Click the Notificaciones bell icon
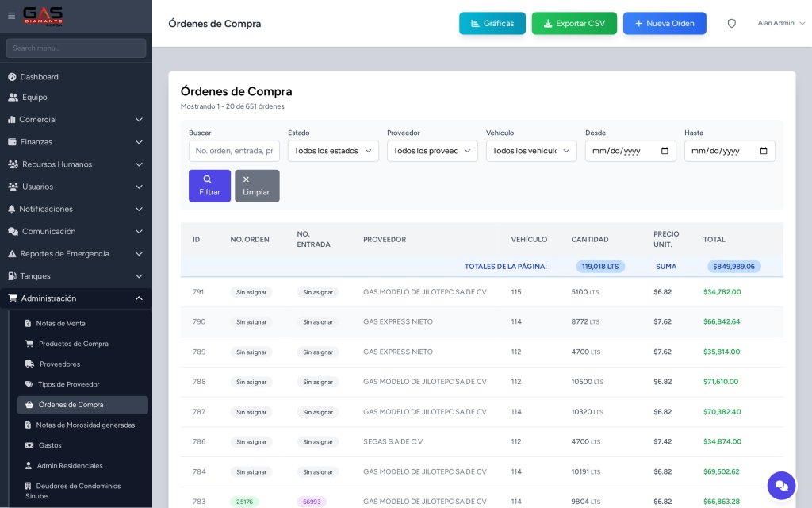Screen dimensions: 812x508 12,209
